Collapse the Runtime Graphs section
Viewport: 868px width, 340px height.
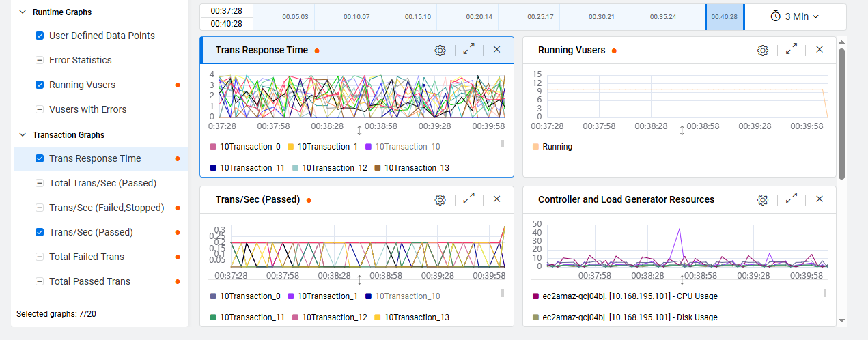click(23, 12)
